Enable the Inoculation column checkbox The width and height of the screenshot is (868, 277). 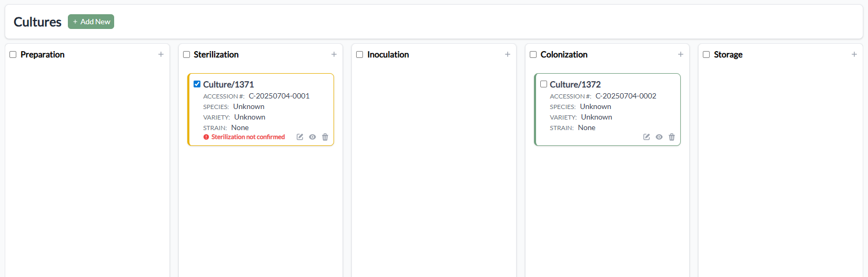[360, 54]
